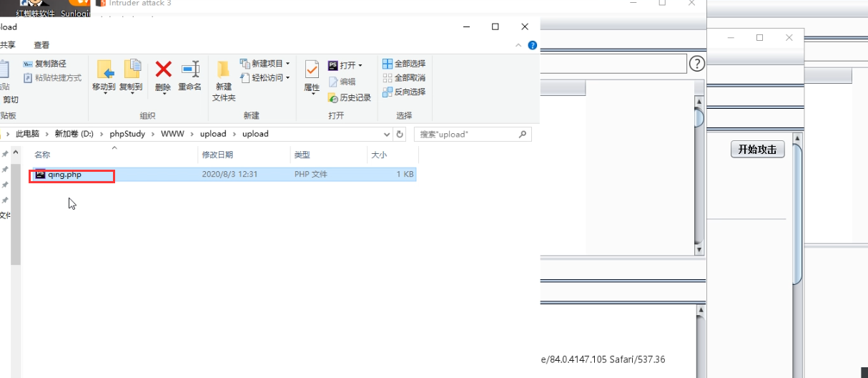The image size is (868, 378).
Task: Click the blue Explorer help icon
Action: coord(532,45)
